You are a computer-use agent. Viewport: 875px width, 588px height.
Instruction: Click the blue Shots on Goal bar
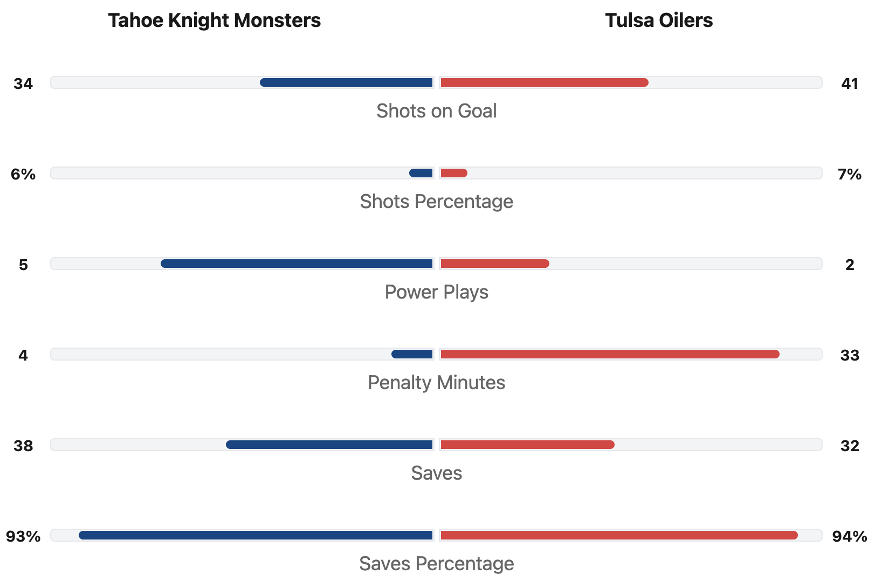[346, 82]
